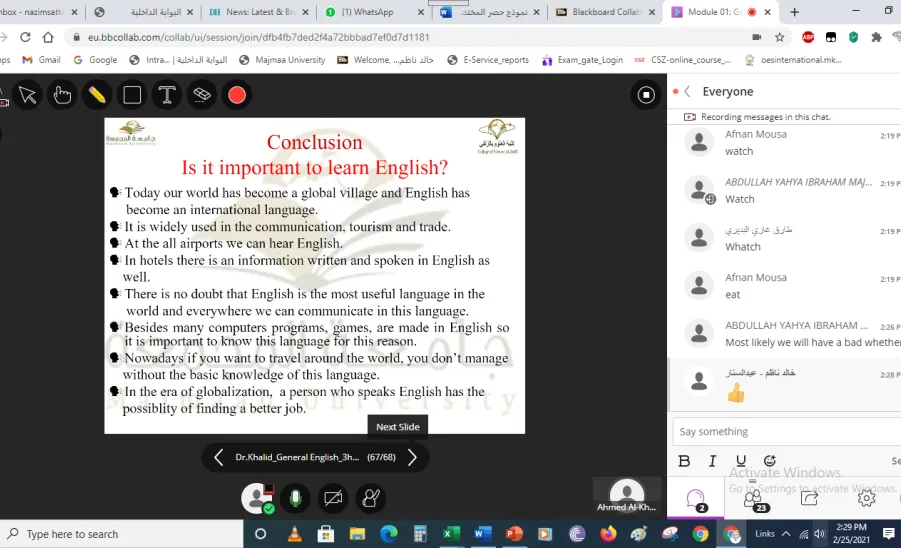The width and height of the screenshot is (901, 548).
Task: Go to next slide arrow
Action: (412, 457)
